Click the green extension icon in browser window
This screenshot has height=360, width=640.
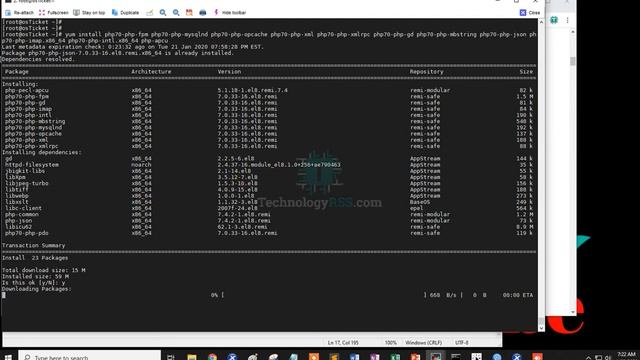(x=554, y=20)
